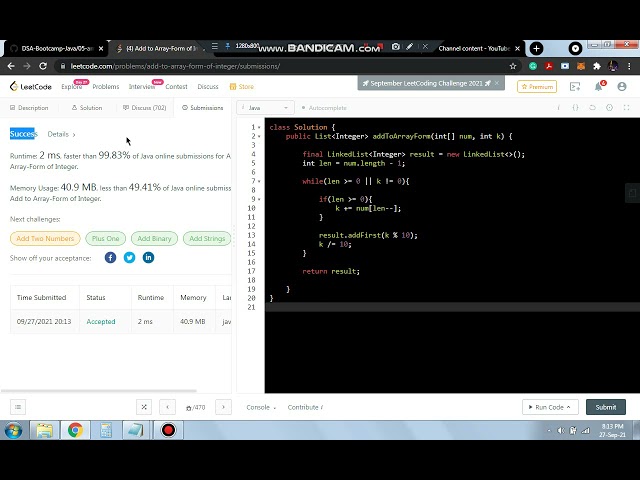640x480 pixels.
Task: Open the LeetCode playground icon
Action: [575, 87]
